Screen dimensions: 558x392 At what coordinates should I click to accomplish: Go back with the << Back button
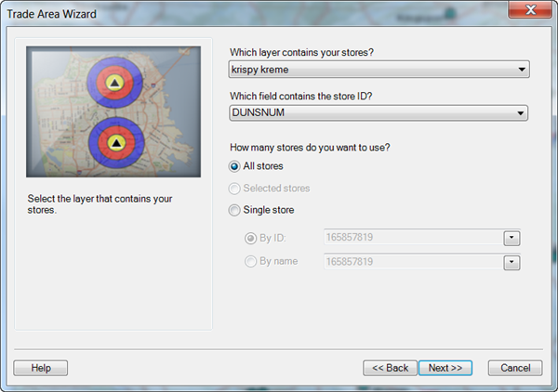[390, 368]
